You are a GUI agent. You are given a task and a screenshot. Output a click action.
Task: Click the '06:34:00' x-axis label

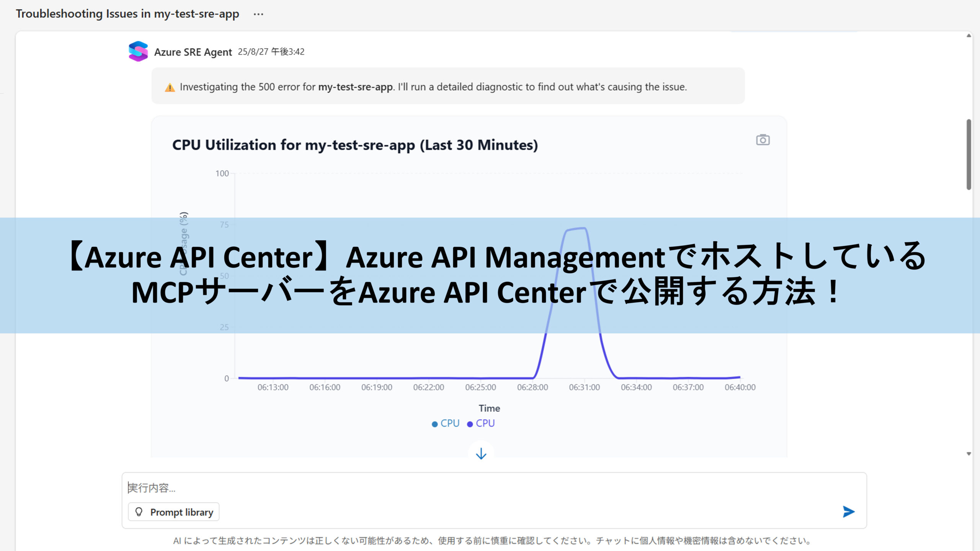[x=636, y=387]
